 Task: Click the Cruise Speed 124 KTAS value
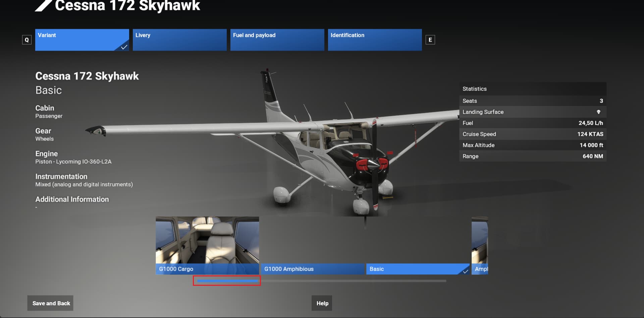pyautogui.click(x=590, y=134)
